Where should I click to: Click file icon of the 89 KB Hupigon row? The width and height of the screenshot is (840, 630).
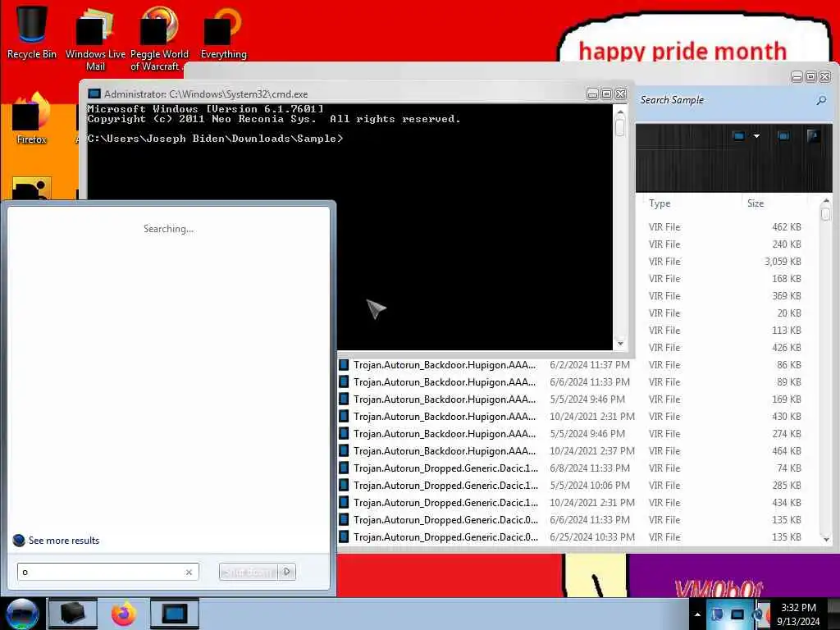click(x=344, y=382)
